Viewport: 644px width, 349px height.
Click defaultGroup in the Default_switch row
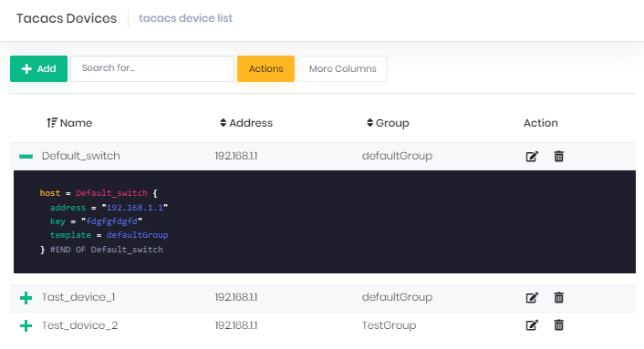397,156
